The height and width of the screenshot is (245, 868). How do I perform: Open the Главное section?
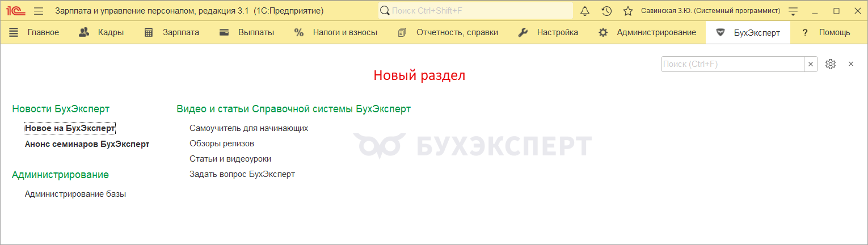coord(34,32)
